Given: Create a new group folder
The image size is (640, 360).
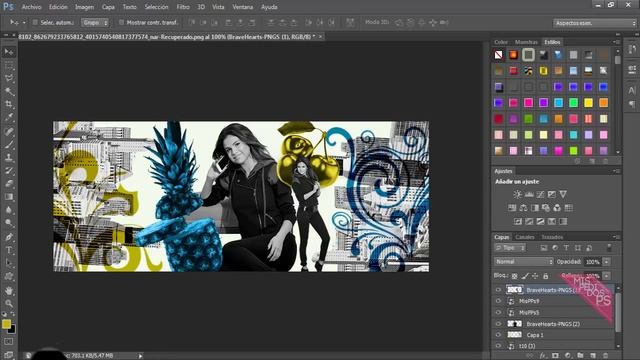Looking at the screenshot, I should pyautogui.click(x=580, y=356).
